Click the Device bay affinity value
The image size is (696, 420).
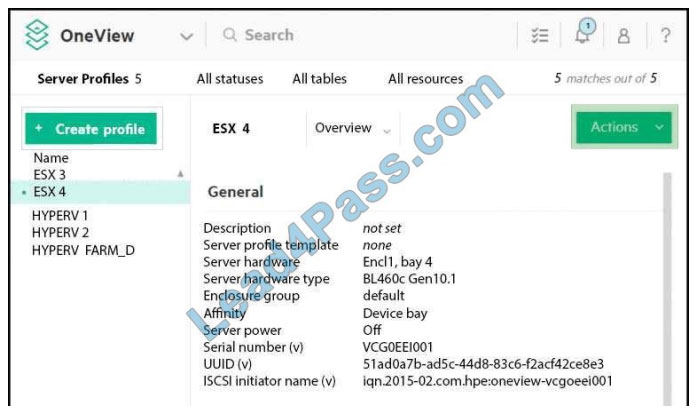395,313
